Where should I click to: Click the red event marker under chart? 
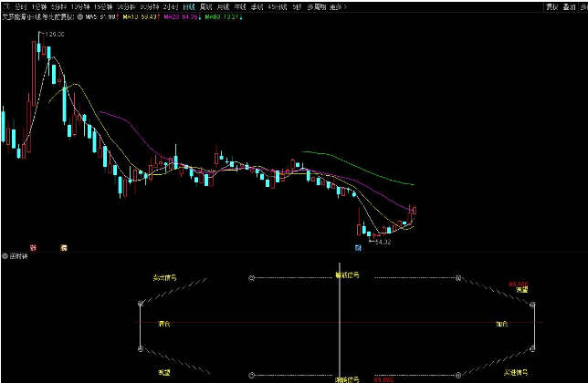coord(33,247)
